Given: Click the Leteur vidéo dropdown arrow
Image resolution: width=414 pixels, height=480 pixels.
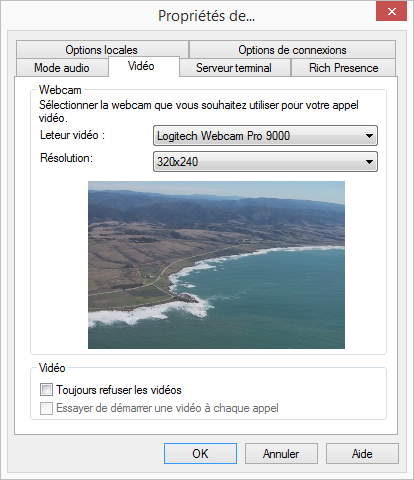Looking at the screenshot, I should coord(369,136).
